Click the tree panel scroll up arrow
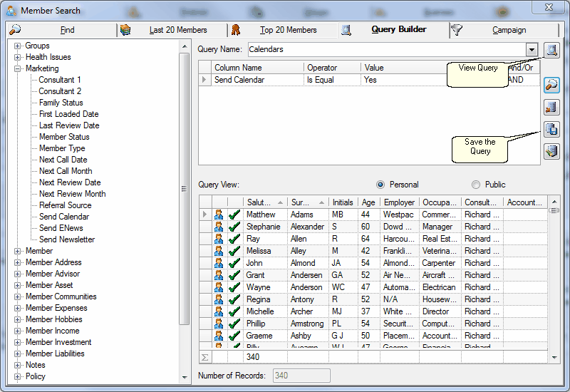Viewport: 570px width, 392px height. 185,46
